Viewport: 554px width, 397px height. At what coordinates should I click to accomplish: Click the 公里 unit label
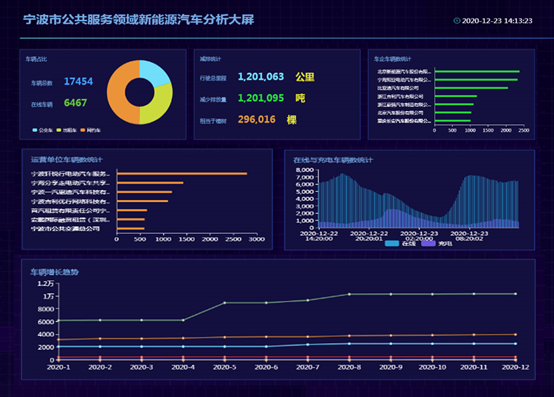click(305, 77)
